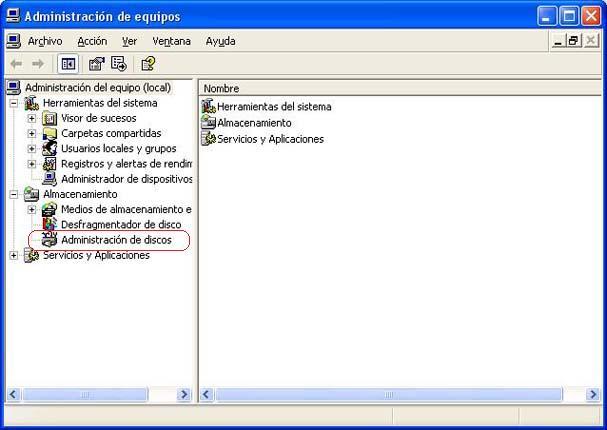Screen dimensions: 607x430
Task: Select Servicios y Aplicaciones text in right pane
Action: point(270,139)
